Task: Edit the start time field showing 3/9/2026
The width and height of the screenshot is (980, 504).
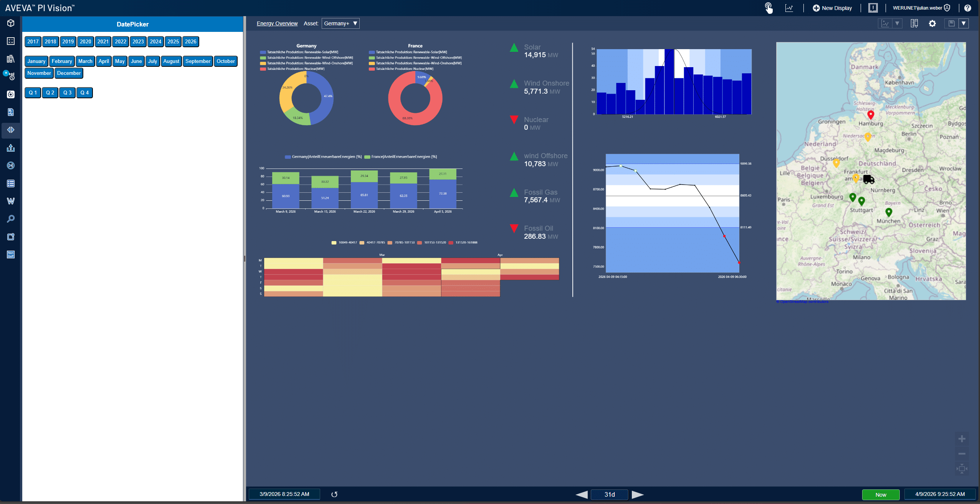Action: coord(284,494)
